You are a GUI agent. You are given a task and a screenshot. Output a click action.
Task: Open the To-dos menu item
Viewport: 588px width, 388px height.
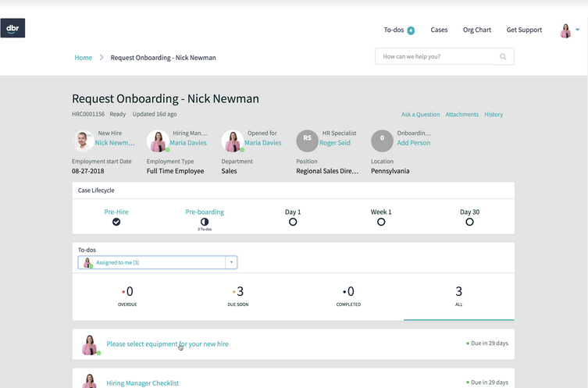[394, 30]
